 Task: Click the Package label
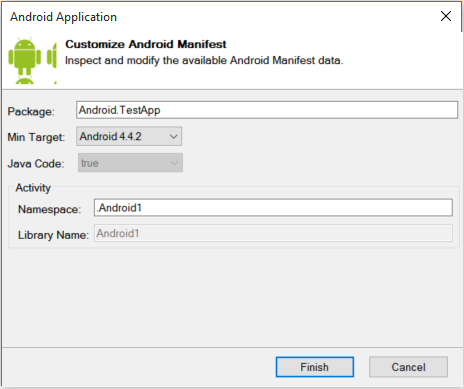[x=31, y=111]
